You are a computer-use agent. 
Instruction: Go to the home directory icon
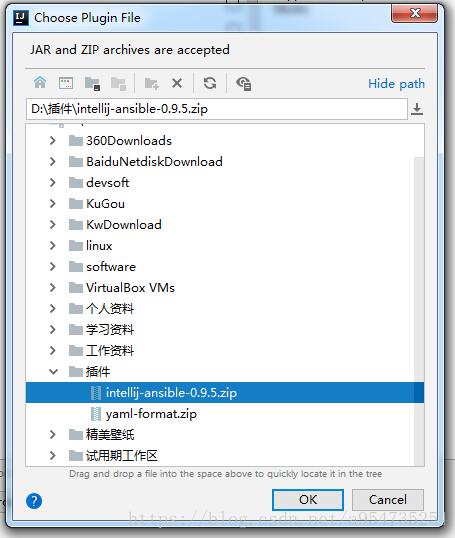click(x=40, y=83)
